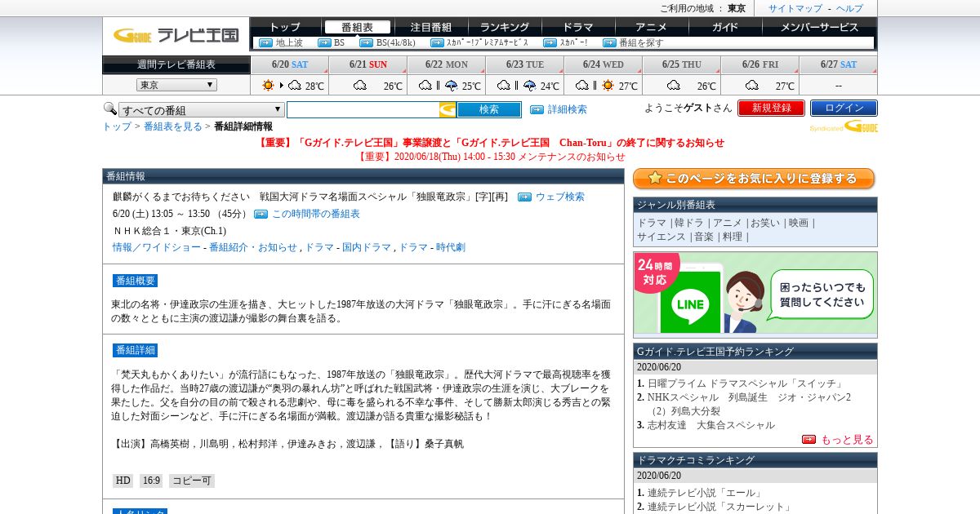Open the サイトマップ link
The width and height of the screenshot is (980, 514).
795,8
